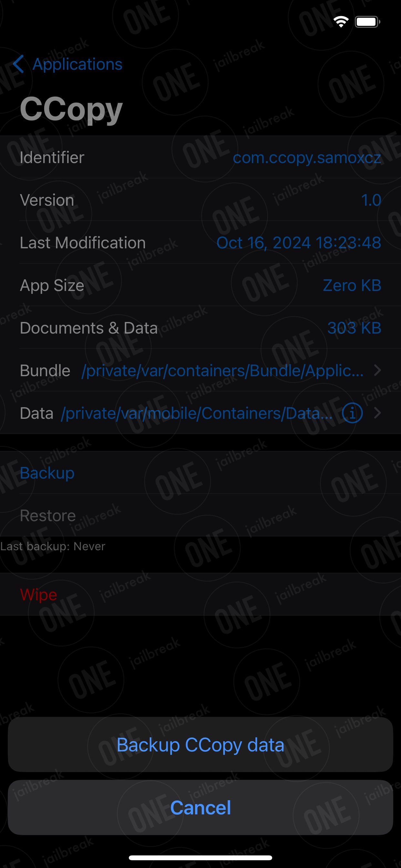The height and width of the screenshot is (868, 401).
Task: Tap the com.ccopy.samoxcz identifier value
Action: (x=307, y=157)
